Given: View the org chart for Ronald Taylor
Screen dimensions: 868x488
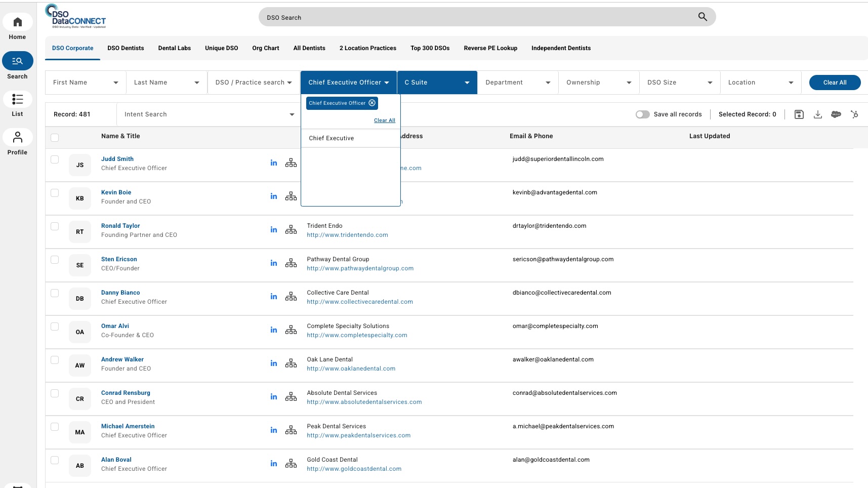Looking at the screenshot, I should coord(291,229).
